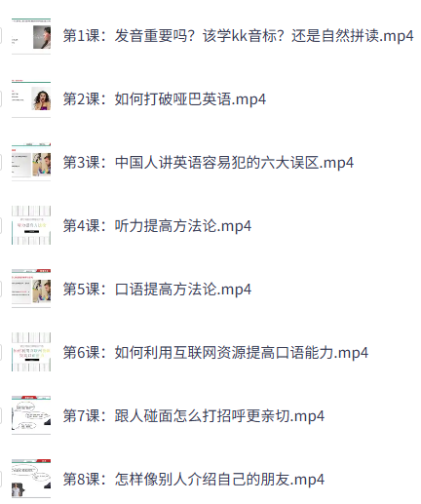Tick the checkbox beside 第3课 video
Screen dimensions: 421x504
click(1, 162)
